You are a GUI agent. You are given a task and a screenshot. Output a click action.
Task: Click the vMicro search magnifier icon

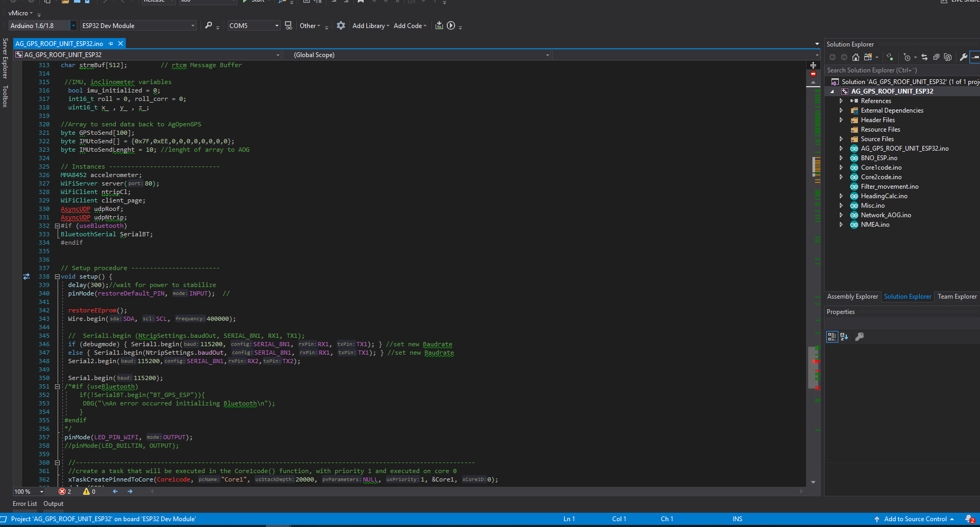click(x=209, y=25)
